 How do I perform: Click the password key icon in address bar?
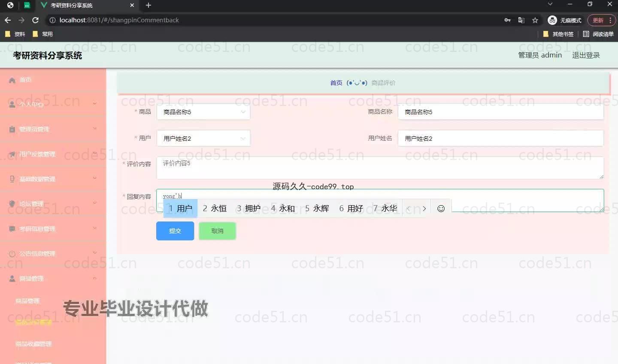tap(507, 20)
